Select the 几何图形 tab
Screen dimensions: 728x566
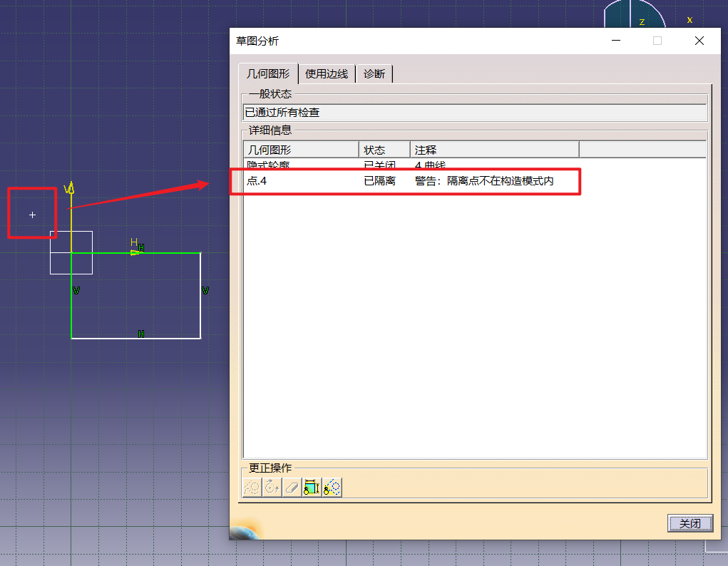(268, 73)
